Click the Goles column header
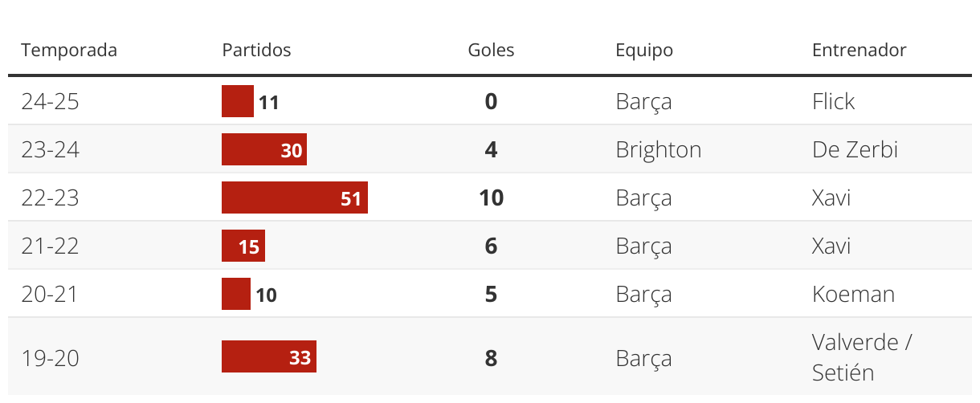The width and height of the screenshot is (980, 403). click(x=491, y=50)
